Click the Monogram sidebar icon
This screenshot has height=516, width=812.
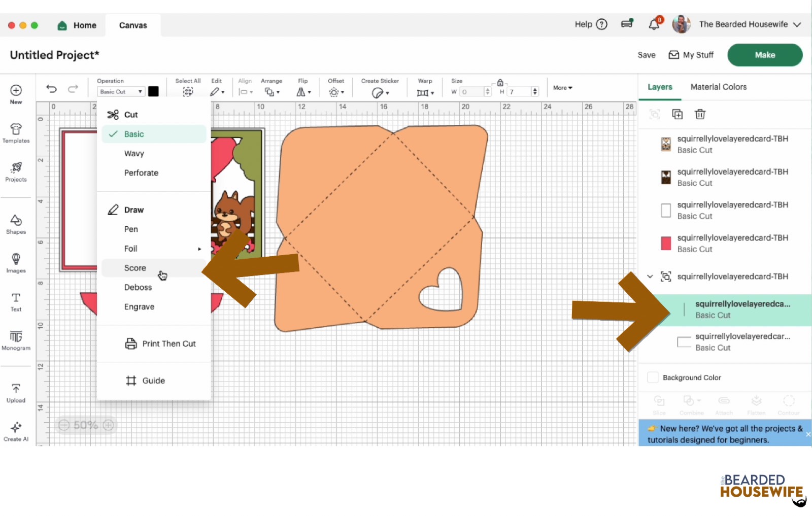(x=16, y=340)
